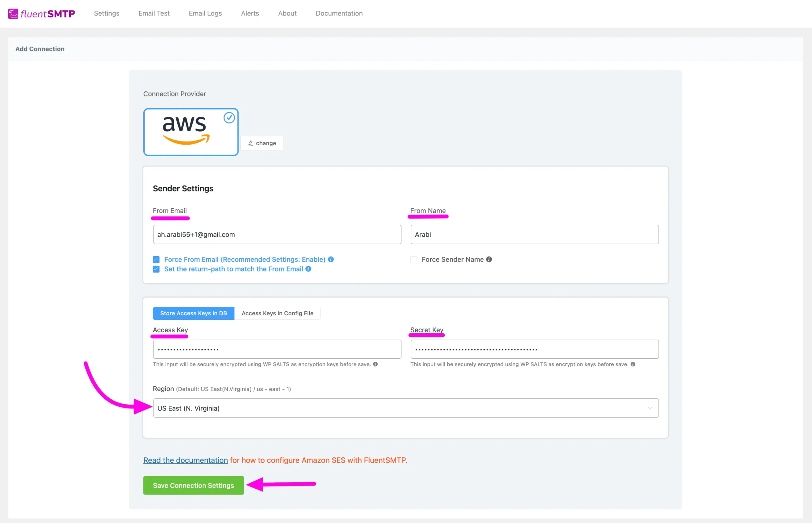
Task: Click the Sender Settings heading
Action: [x=183, y=188]
